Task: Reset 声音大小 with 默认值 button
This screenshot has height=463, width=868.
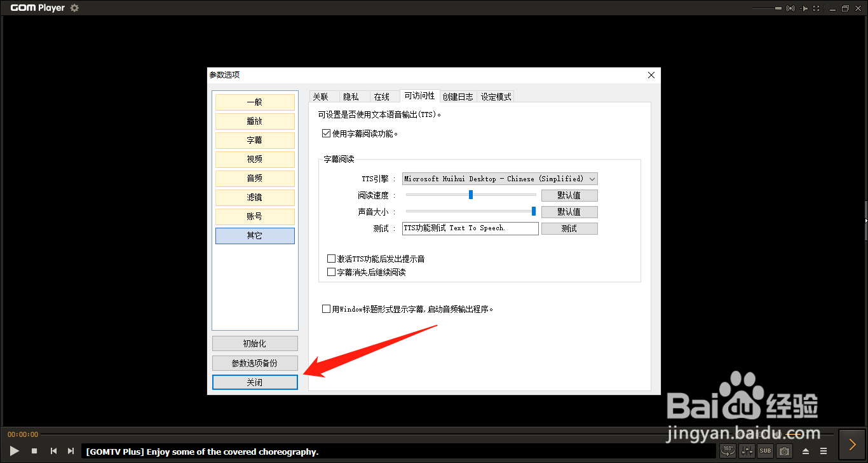Action: point(569,212)
